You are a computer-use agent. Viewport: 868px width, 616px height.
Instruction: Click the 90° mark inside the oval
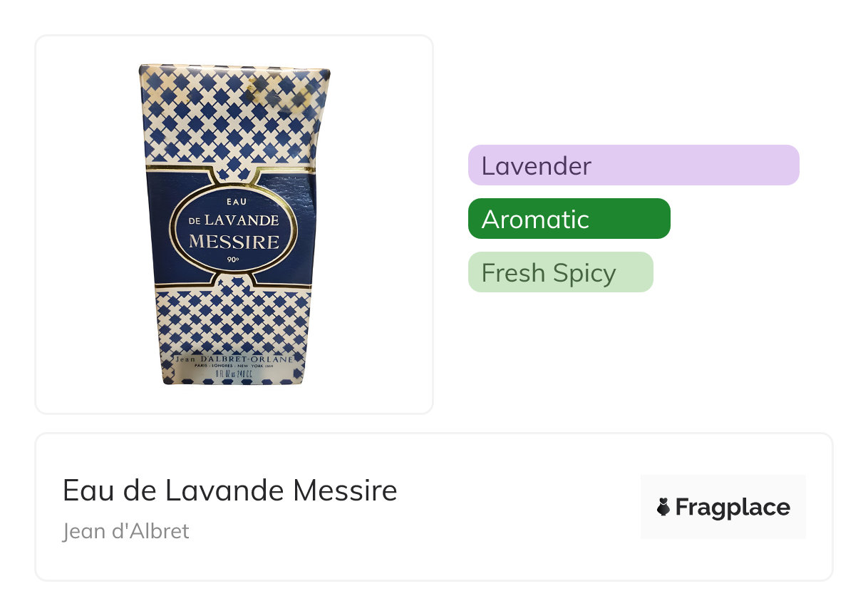point(233,260)
